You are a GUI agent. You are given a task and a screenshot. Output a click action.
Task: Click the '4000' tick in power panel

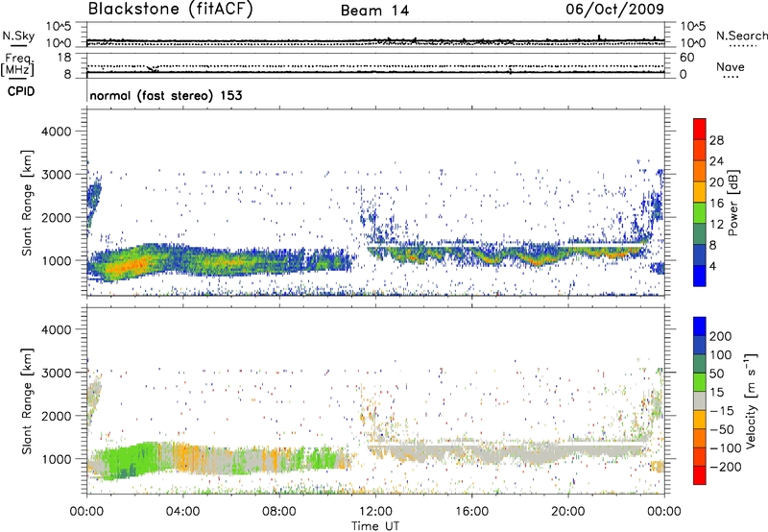(57, 132)
